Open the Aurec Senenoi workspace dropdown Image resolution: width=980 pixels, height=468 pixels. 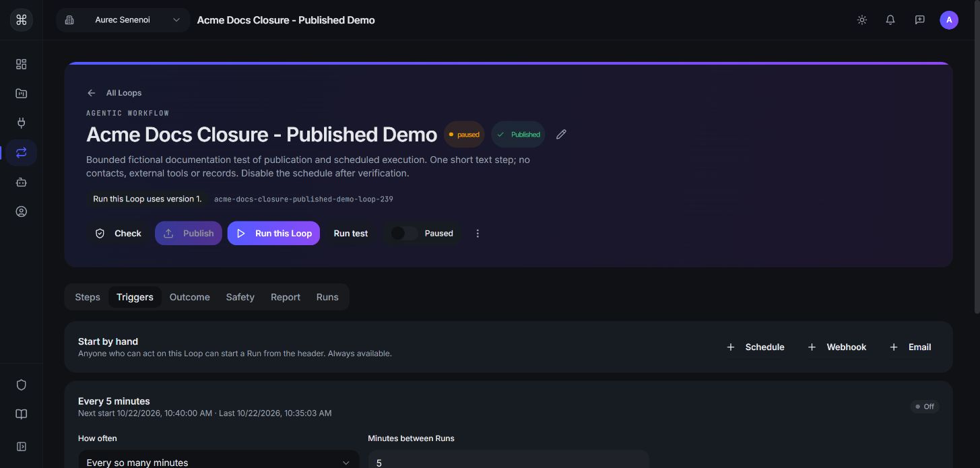122,20
